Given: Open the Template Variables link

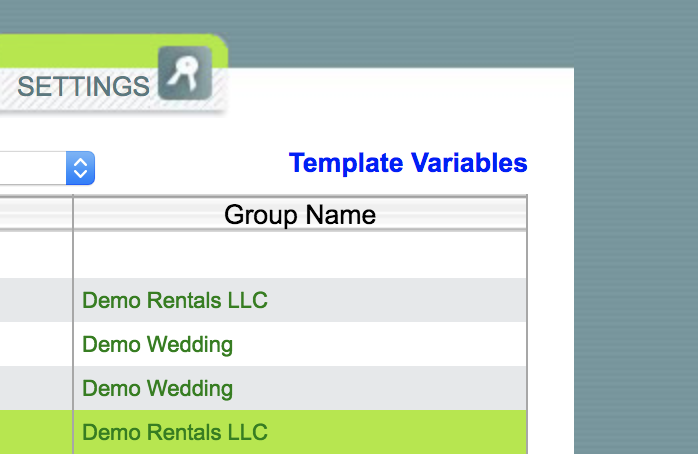Looking at the screenshot, I should [x=408, y=163].
